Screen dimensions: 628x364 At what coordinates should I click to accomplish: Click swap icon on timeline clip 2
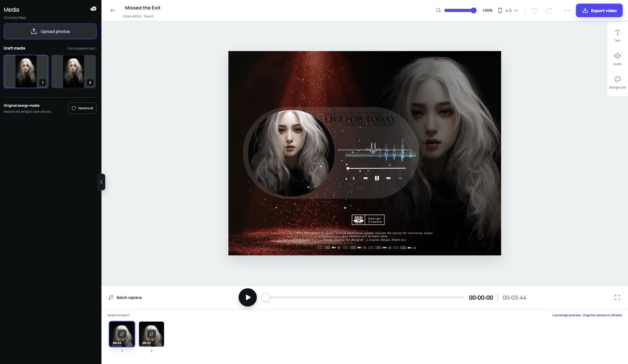[152, 334]
